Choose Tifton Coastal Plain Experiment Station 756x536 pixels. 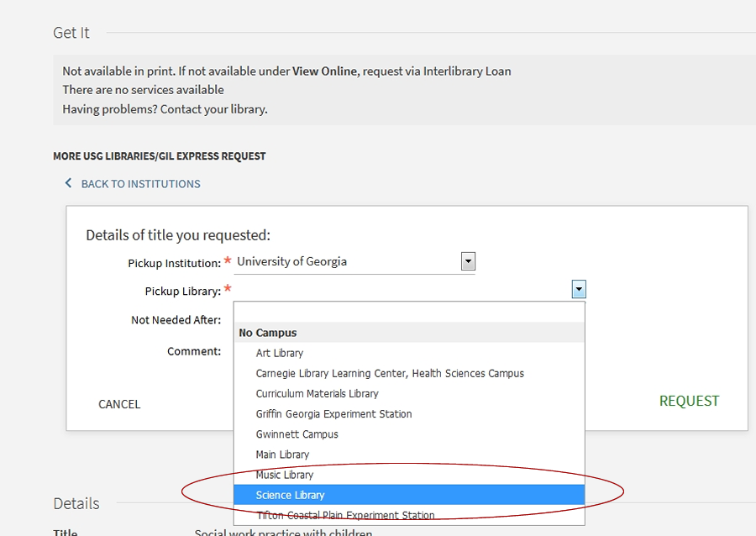345,515
